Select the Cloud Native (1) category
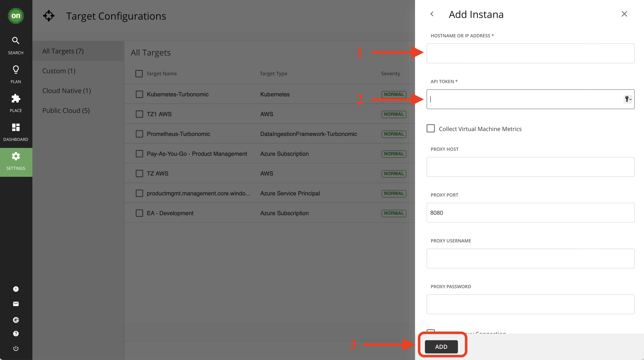 66,91
